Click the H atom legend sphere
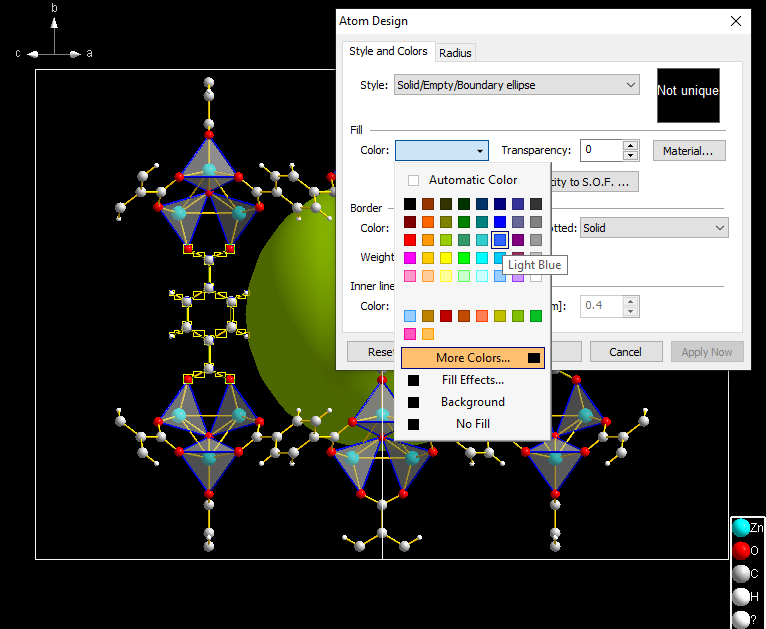Image resolution: width=766 pixels, height=629 pixels. tap(740, 596)
